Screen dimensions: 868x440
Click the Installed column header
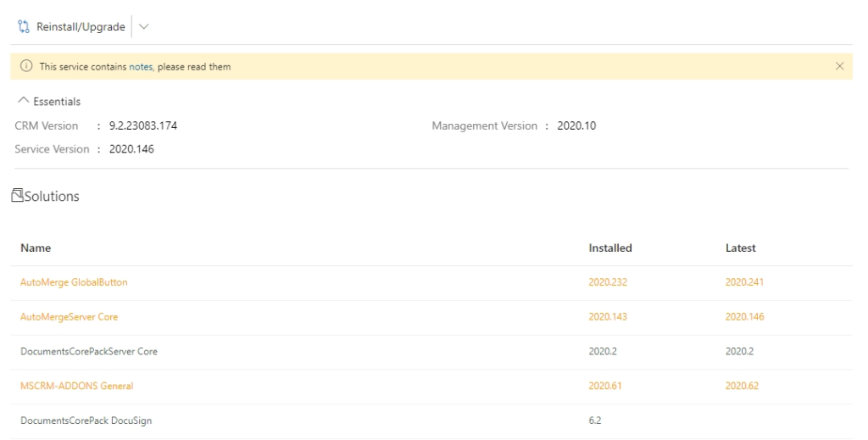point(610,248)
